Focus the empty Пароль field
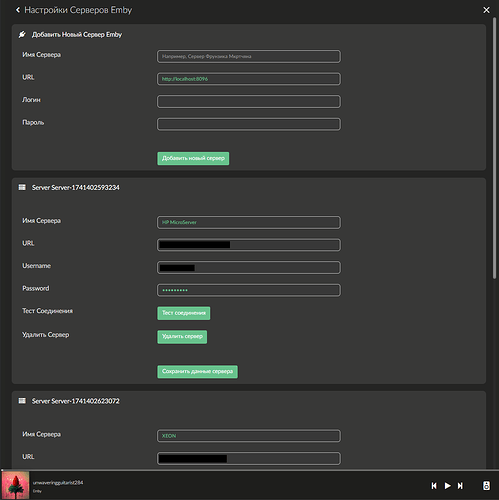The width and height of the screenshot is (499, 500). coord(249,124)
